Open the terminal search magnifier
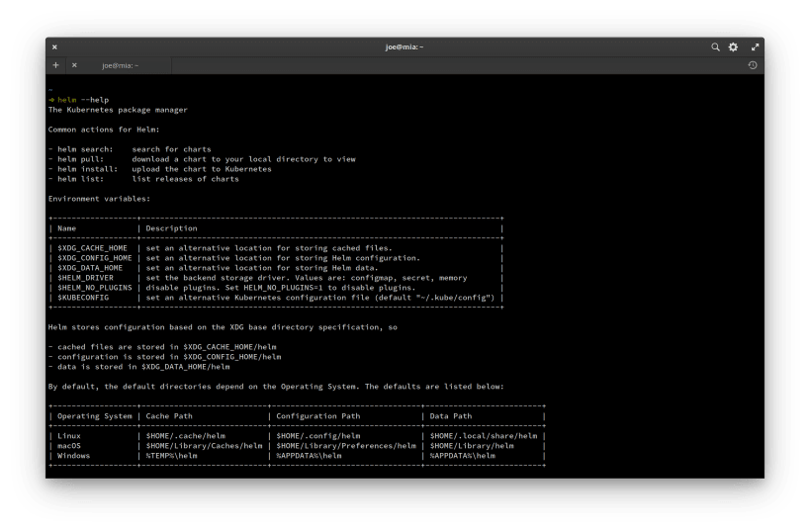The height and width of the screenshot is (532, 810). click(715, 47)
